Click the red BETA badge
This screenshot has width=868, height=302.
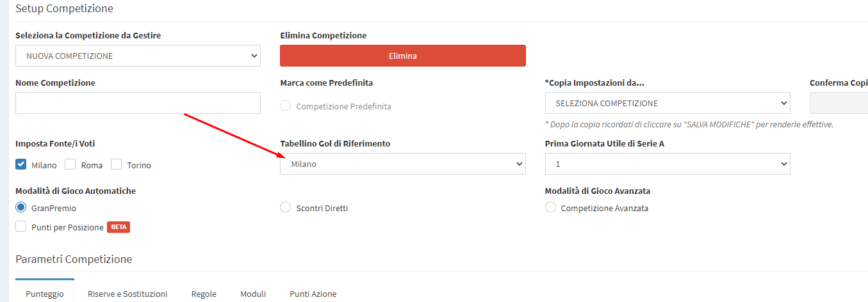pyautogui.click(x=119, y=227)
